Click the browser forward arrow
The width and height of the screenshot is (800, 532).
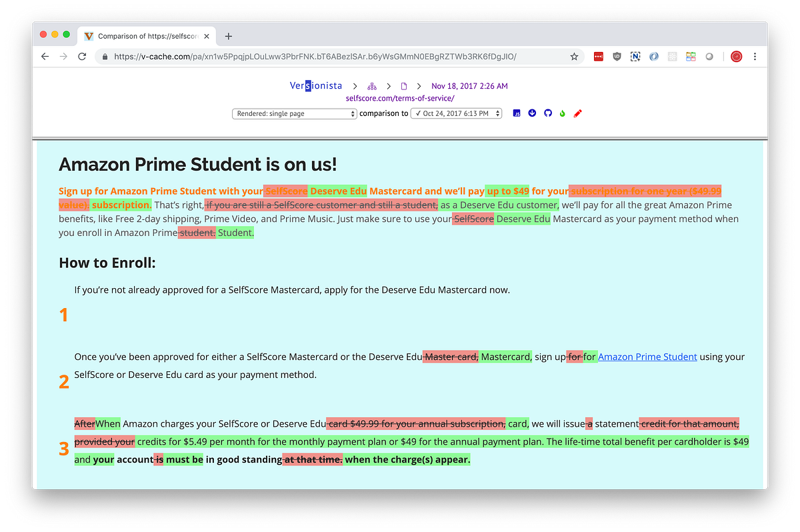[63, 57]
